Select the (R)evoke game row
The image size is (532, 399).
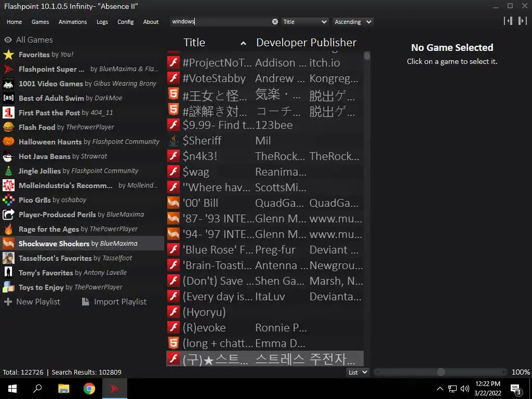point(265,327)
